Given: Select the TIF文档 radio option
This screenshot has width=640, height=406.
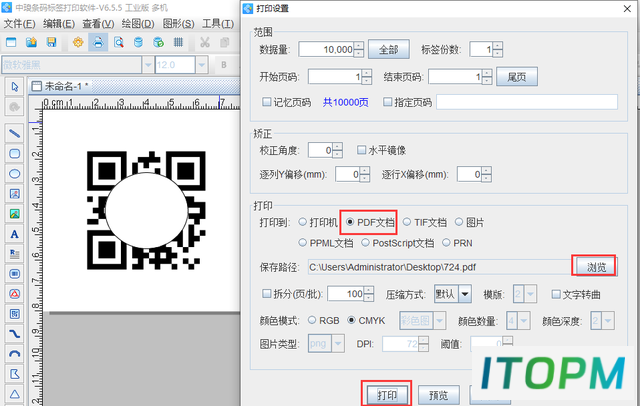Looking at the screenshot, I should [407, 222].
